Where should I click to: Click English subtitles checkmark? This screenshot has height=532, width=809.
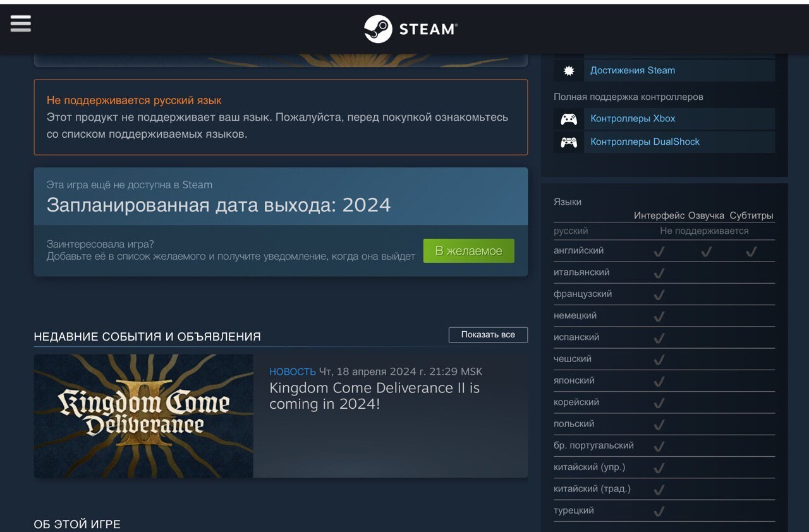point(751,251)
